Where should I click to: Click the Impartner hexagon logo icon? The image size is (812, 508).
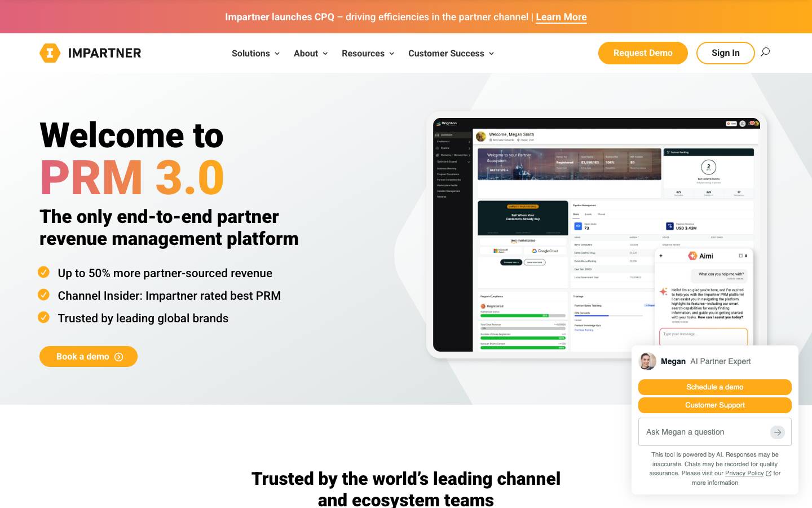(x=50, y=53)
